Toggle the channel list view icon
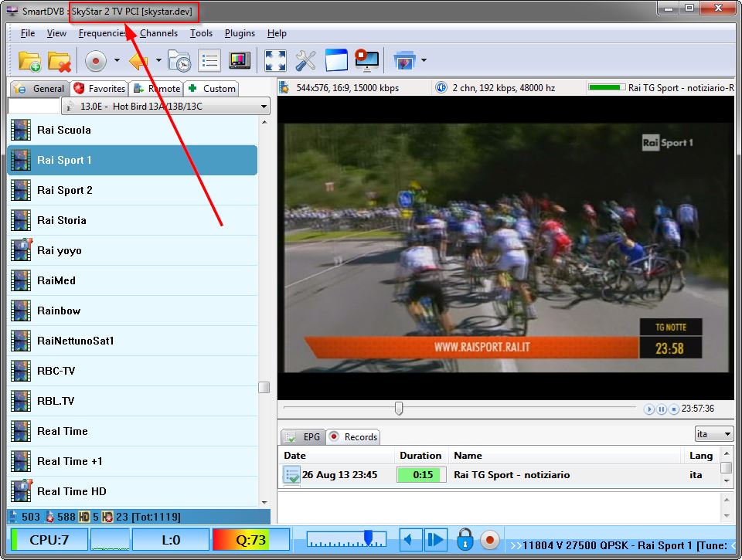 [x=209, y=61]
